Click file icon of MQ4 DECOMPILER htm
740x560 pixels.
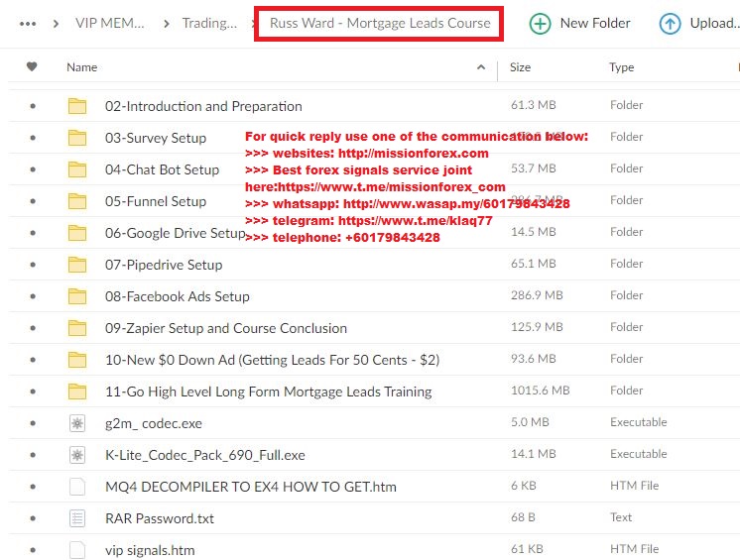77,487
